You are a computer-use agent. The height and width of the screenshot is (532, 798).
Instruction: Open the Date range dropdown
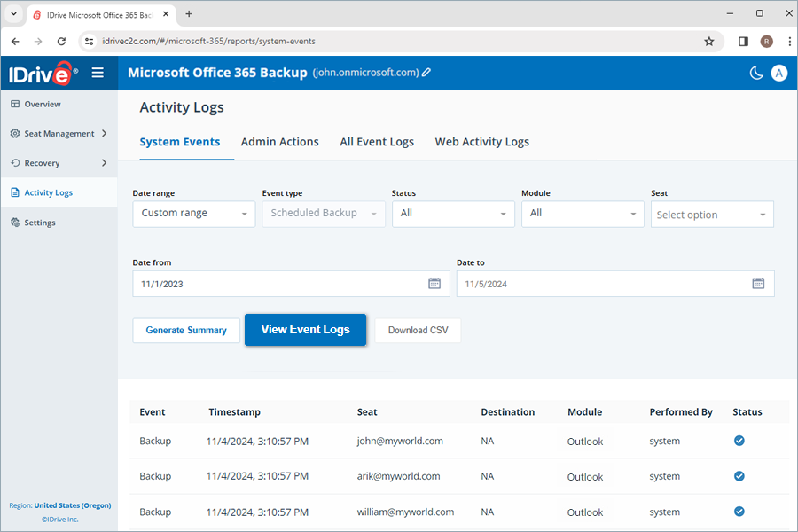(193, 214)
